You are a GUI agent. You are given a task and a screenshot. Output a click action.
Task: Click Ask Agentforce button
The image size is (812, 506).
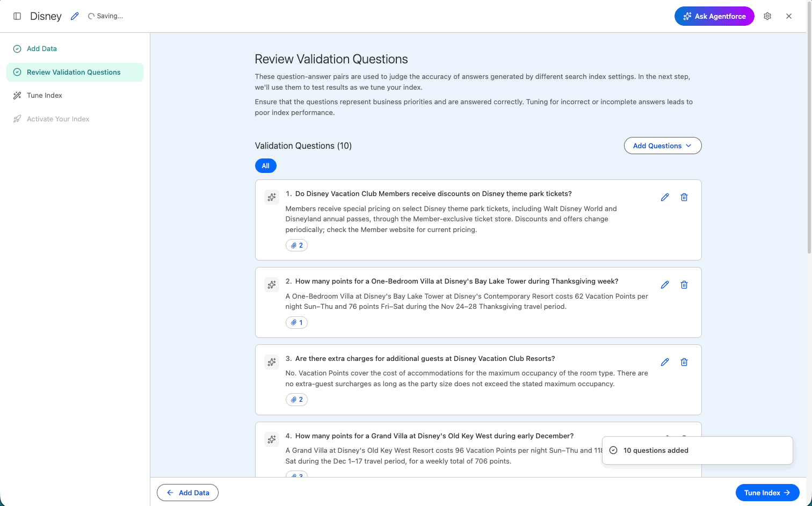tap(714, 16)
